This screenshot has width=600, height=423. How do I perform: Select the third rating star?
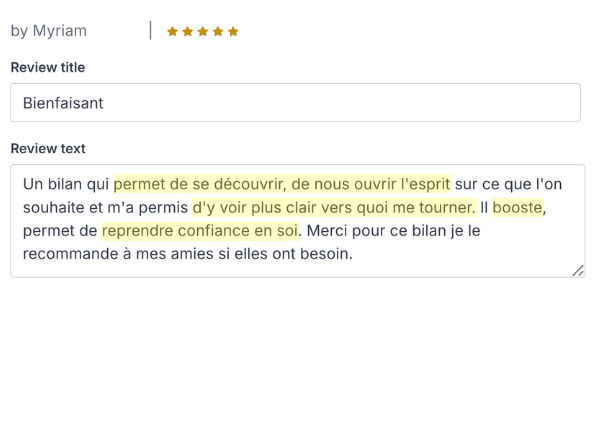coord(202,31)
